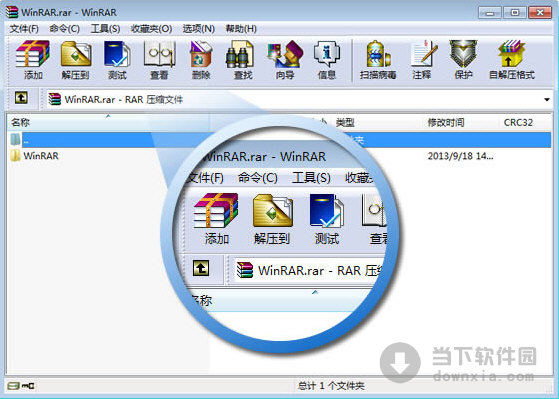This screenshot has height=399, width=559.
Task: Go up one folder level
Action: [x=21, y=98]
